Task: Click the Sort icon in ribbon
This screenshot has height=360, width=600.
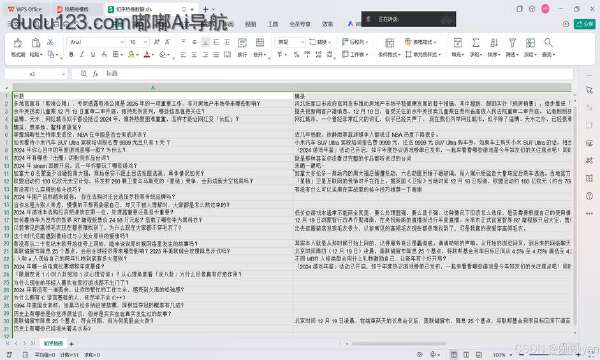Action: [x=494, y=42]
